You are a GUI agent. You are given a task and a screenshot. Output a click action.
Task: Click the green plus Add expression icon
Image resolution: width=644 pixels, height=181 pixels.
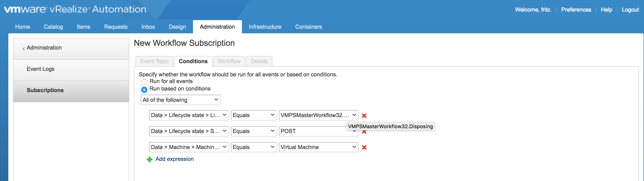point(150,159)
